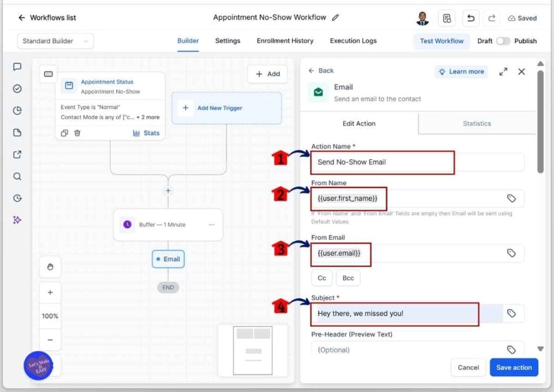Open custom values tag for Subject
The width and height of the screenshot is (554, 392).
tap(511, 314)
